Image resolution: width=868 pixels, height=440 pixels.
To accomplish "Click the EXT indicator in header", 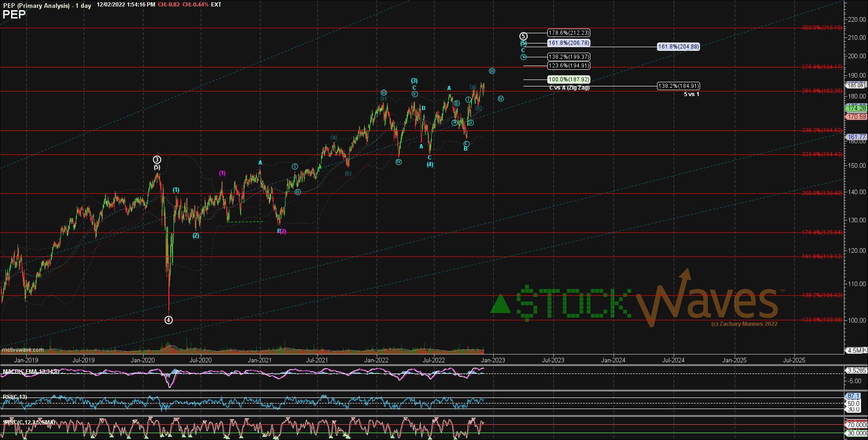I will (x=216, y=5).
